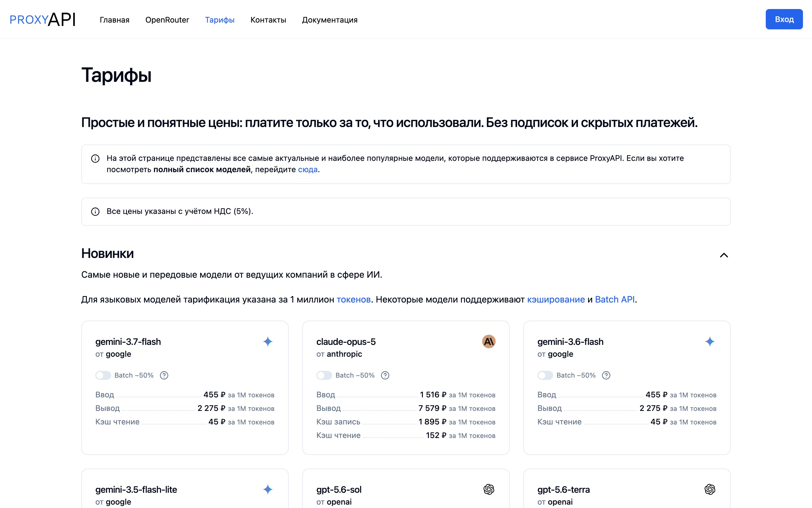Click the '7 579 ₽' output price of claude-opus-5
The image size is (812, 508).
(x=432, y=408)
